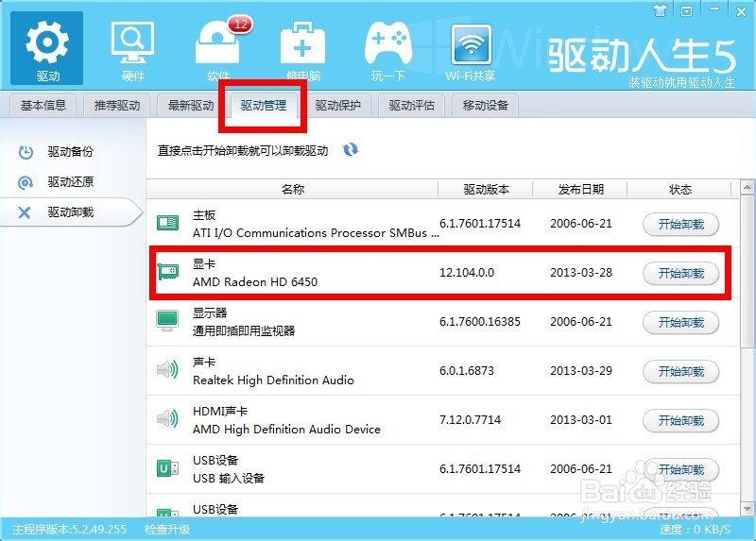Switch to the 推荐驱动 tab
Screen dimensions: 756x541
tap(116, 106)
